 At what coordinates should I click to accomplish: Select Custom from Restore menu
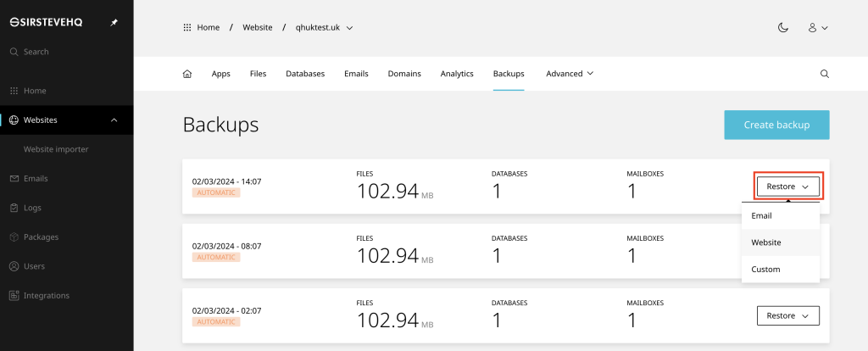781,269
